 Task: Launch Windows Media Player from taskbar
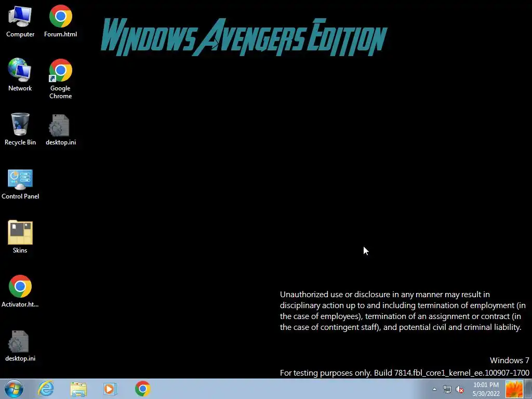click(110, 389)
